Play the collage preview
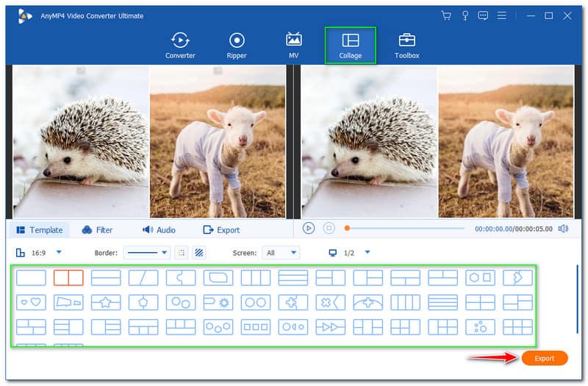588x386 pixels. pos(309,229)
